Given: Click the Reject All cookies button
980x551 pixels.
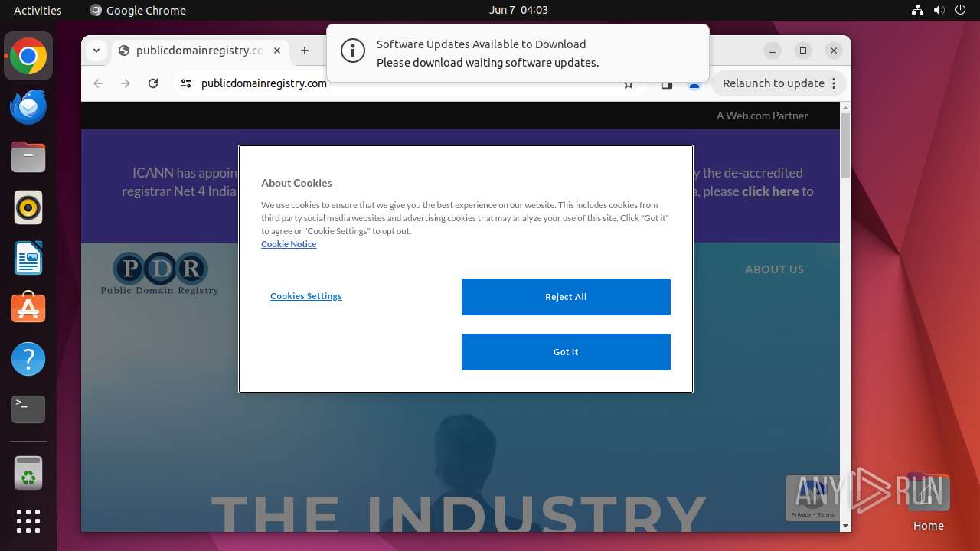Looking at the screenshot, I should tap(566, 297).
